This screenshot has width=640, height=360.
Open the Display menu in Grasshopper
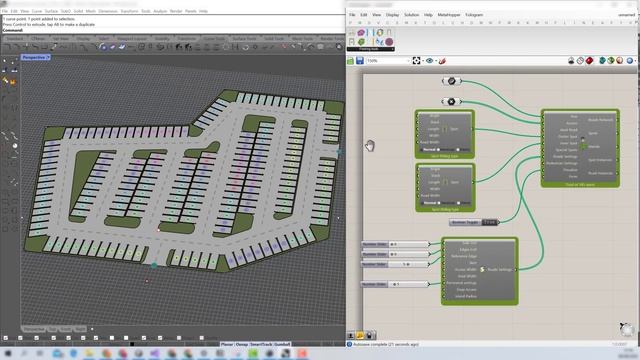click(392, 15)
